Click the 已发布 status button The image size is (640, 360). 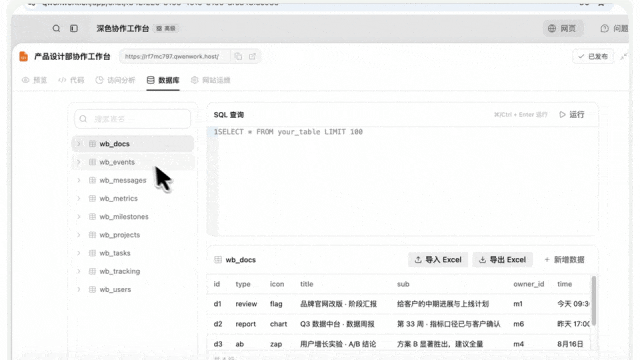tap(593, 56)
